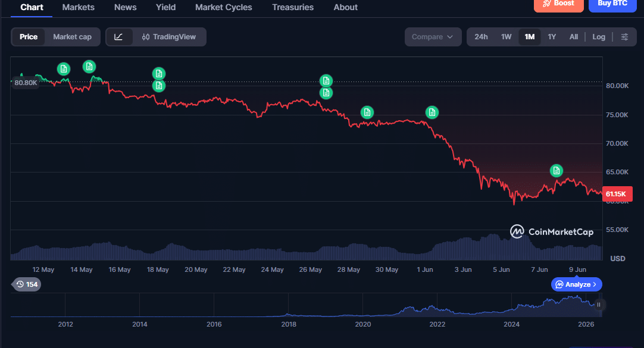Open the Yield tab

coord(165,7)
